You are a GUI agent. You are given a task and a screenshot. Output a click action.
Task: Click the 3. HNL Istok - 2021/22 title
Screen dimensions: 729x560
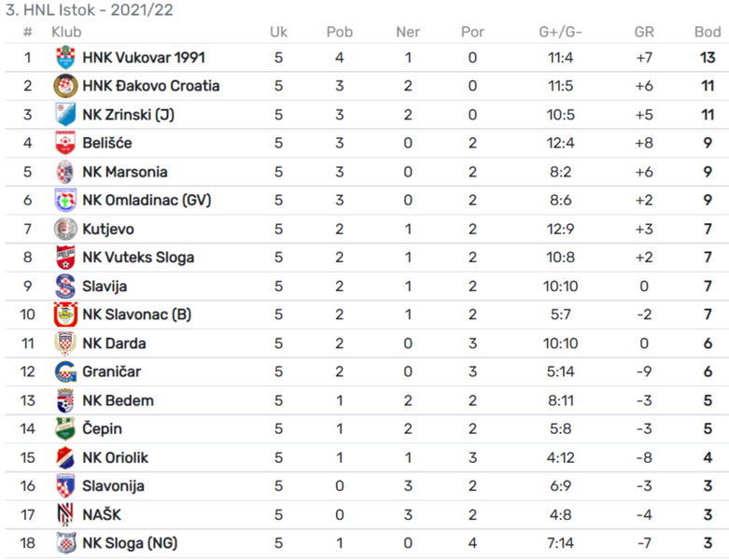[x=90, y=9]
